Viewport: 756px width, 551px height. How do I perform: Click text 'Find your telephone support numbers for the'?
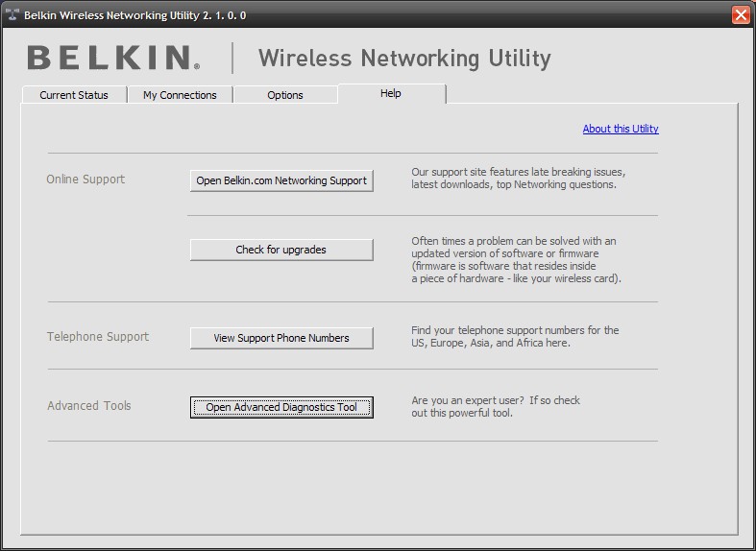[515, 330]
